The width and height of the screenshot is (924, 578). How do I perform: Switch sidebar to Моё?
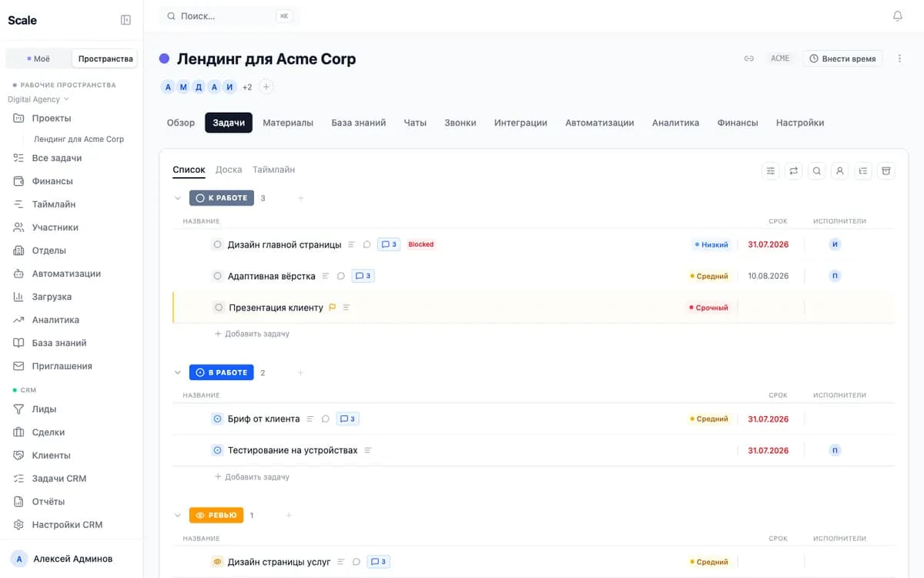(38, 59)
